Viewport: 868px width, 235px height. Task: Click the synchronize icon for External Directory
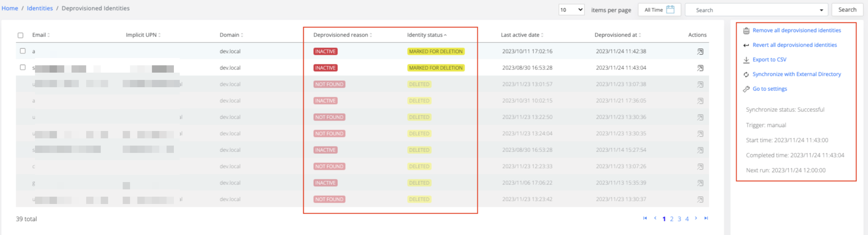pyautogui.click(x=746, y=74)
